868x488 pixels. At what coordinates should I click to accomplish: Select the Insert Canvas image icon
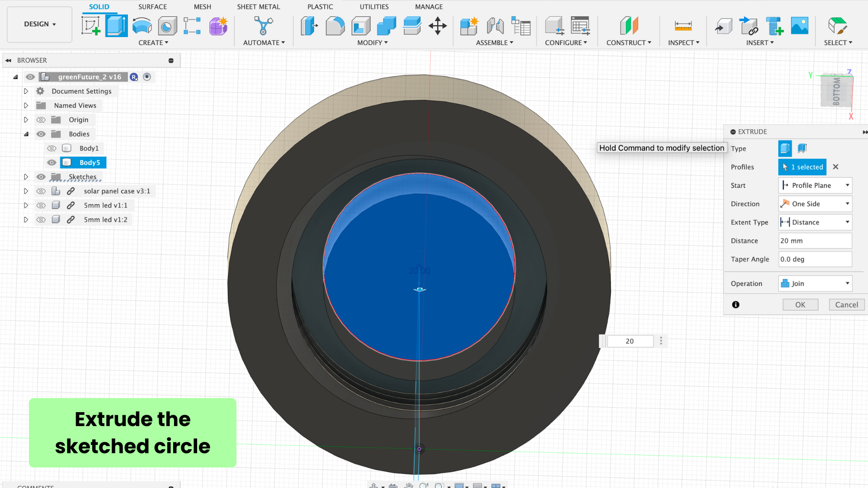pyautogui.click(x=800, y=26)
